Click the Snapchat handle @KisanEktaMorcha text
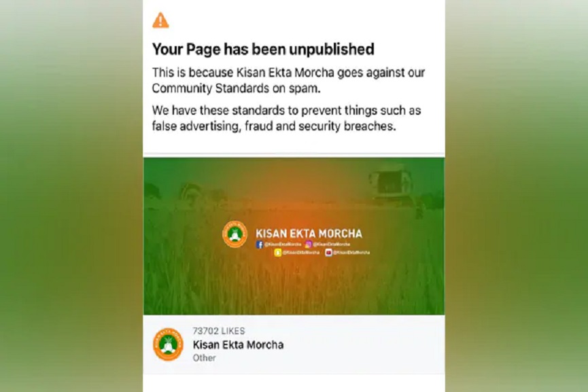The height and width of the screenshot is (392, 588). (x=300, y=253)
